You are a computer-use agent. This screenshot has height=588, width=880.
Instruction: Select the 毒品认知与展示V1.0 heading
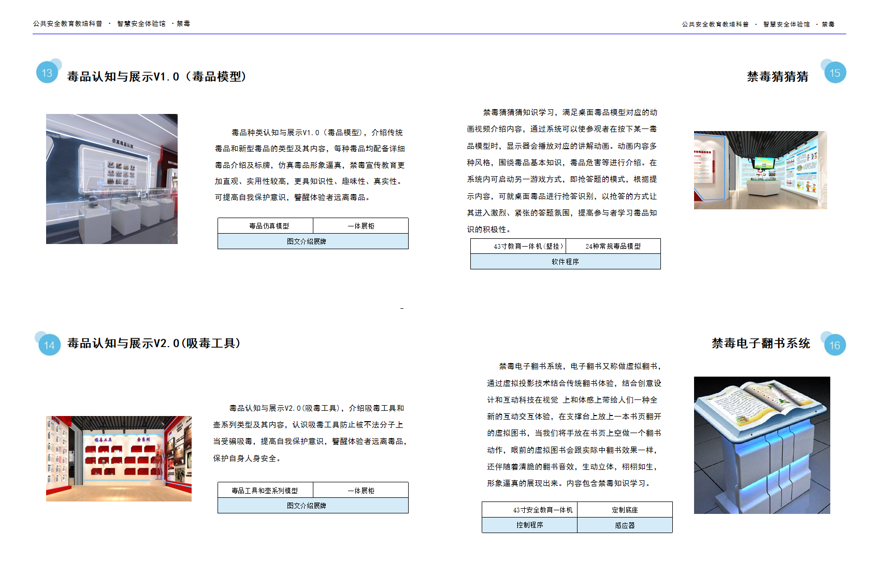click(x=157, y=77)
